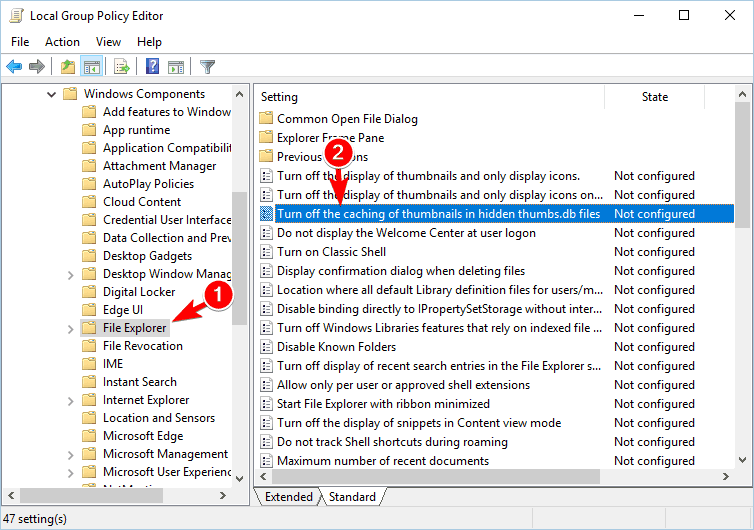Click the app icon in the title bar
754x530 pixels.
16,15
